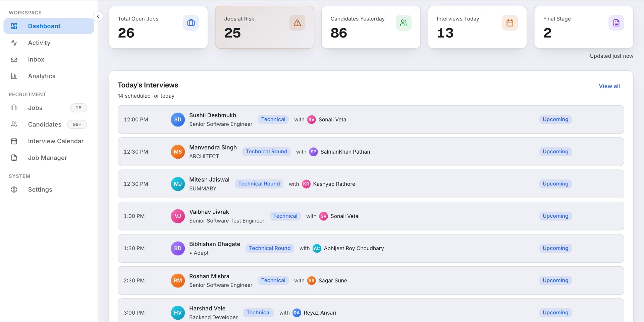
Task: Click the people icon on Candidates Yesterday card
Action: point(404,23)
